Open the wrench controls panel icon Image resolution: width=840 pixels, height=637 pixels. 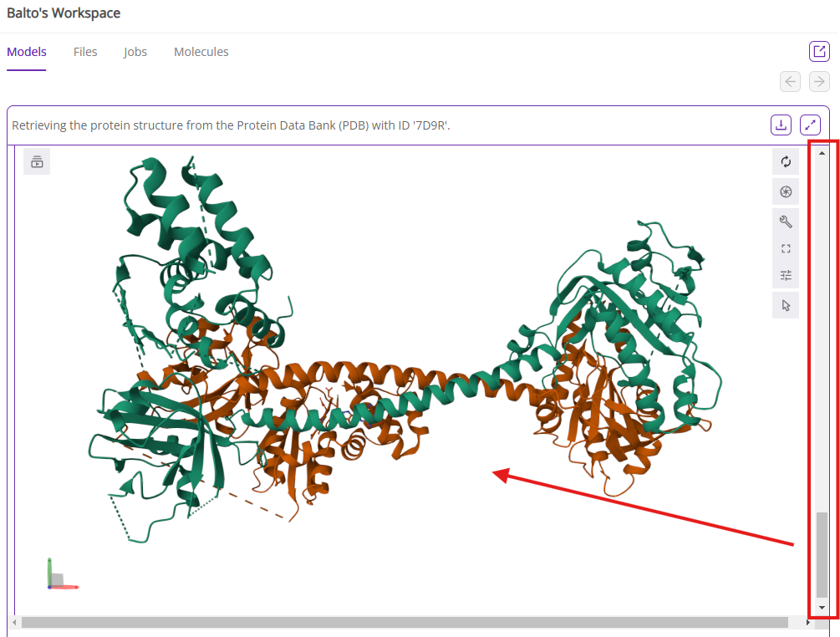click(786, 222)
